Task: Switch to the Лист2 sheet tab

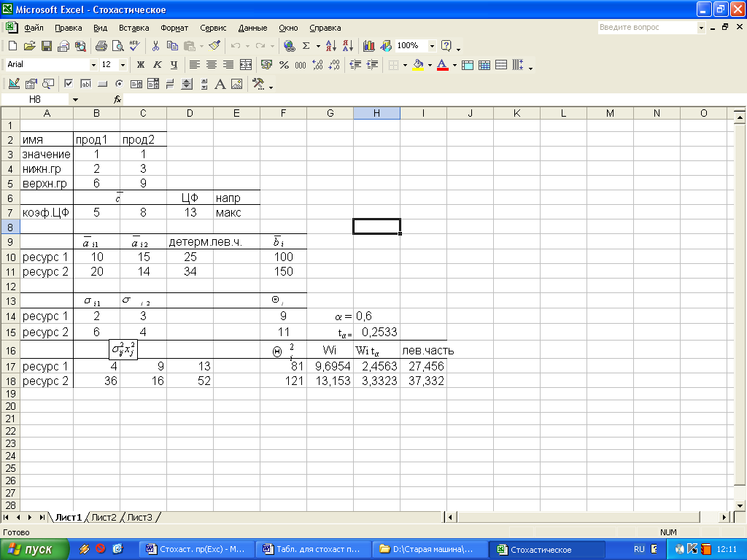Action: point(104,517)
